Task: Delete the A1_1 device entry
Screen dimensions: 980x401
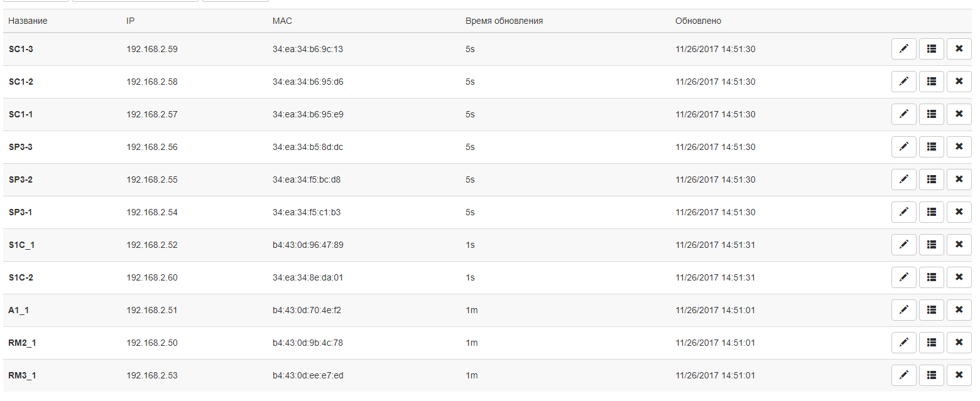Action: point(959,310)
